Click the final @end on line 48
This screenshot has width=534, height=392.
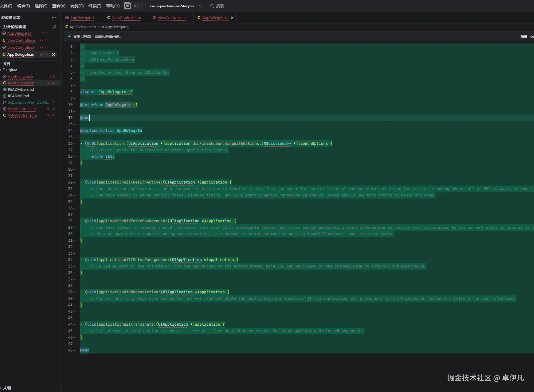coord(85,350)
